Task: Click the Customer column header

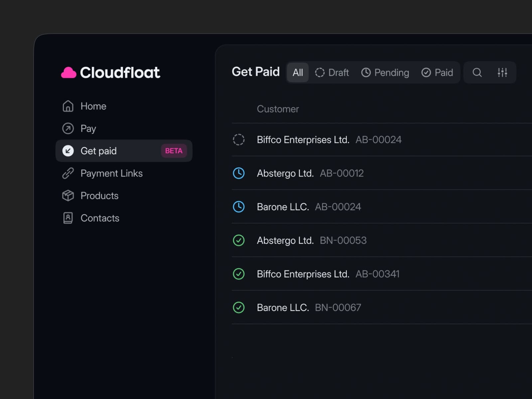Action: tap(278, 109)
